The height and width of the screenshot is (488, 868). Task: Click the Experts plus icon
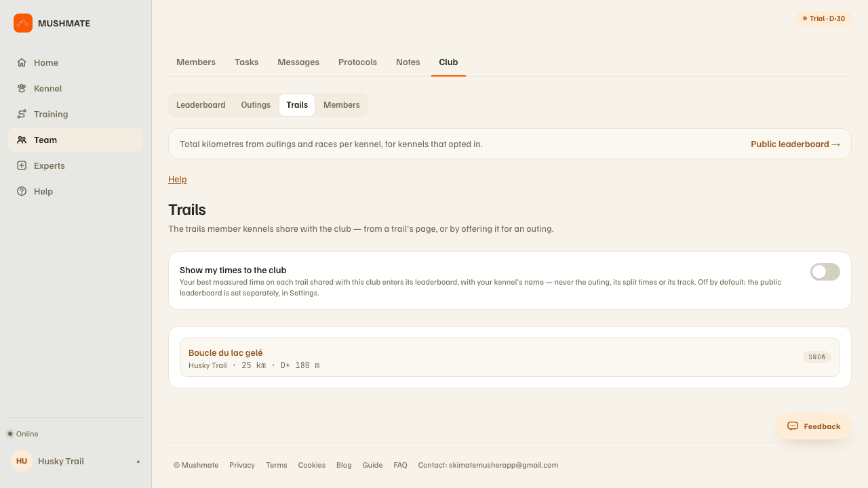pyautogui.click(x=22, y=165)
